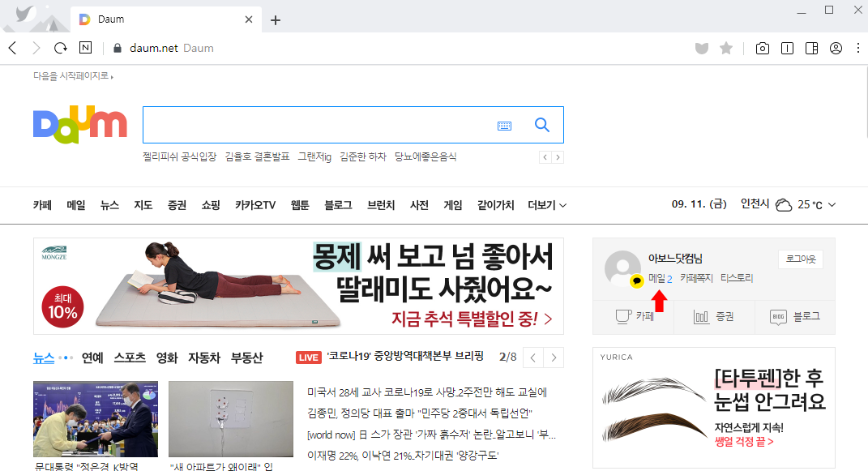868x471 pixels.
Task: Open the virtual keyboard icon in search box
Action: coord(504,126)
